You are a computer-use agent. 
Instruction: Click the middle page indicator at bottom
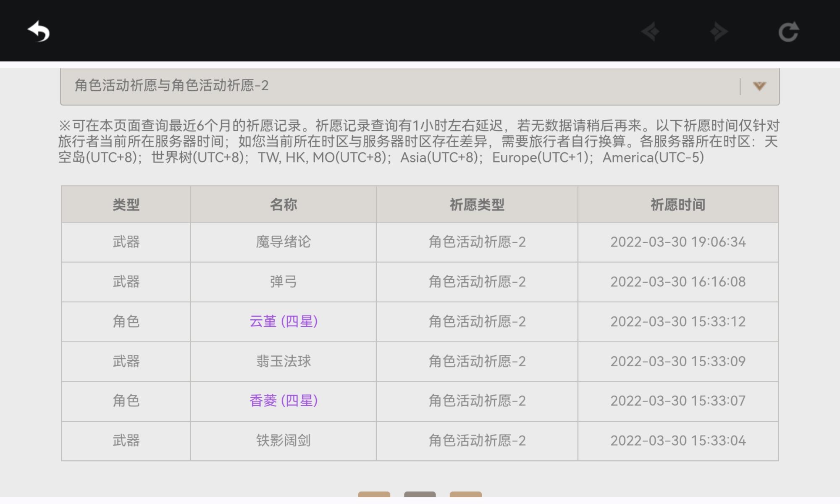point(420,494)
